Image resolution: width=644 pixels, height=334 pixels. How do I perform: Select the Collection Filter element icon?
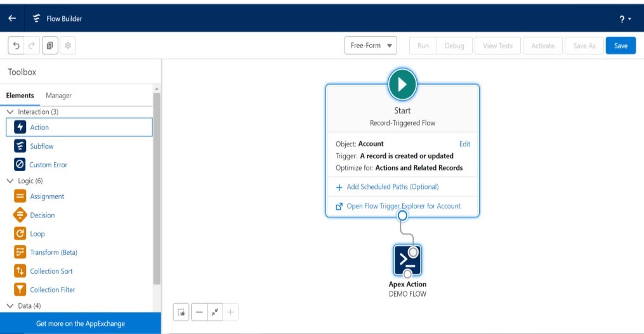(x=20, y=290)
